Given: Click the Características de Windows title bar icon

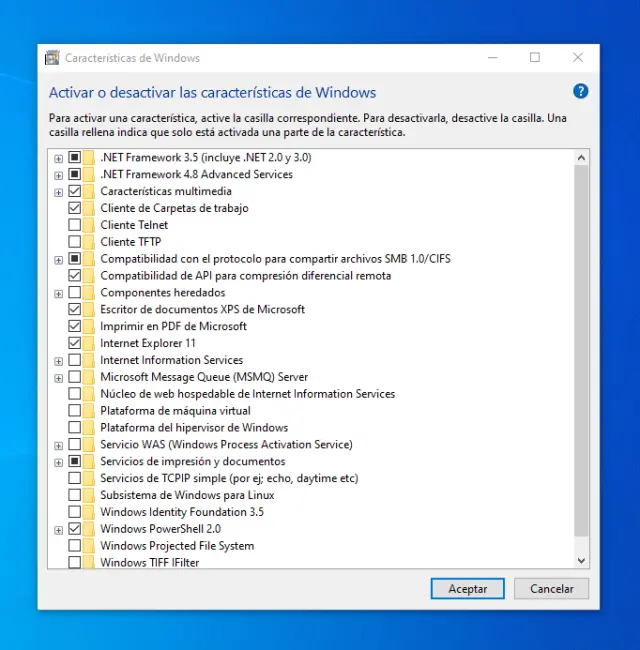Looking at the screenshot, I should [x=52, y=58].
